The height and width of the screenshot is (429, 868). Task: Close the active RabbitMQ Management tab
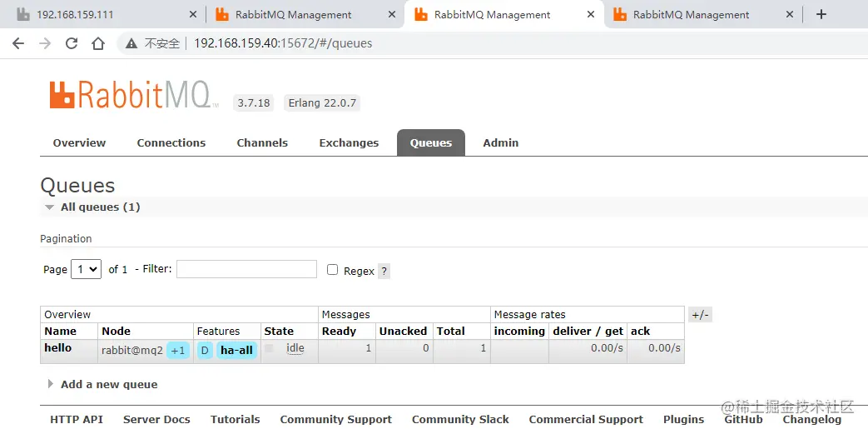591,15
